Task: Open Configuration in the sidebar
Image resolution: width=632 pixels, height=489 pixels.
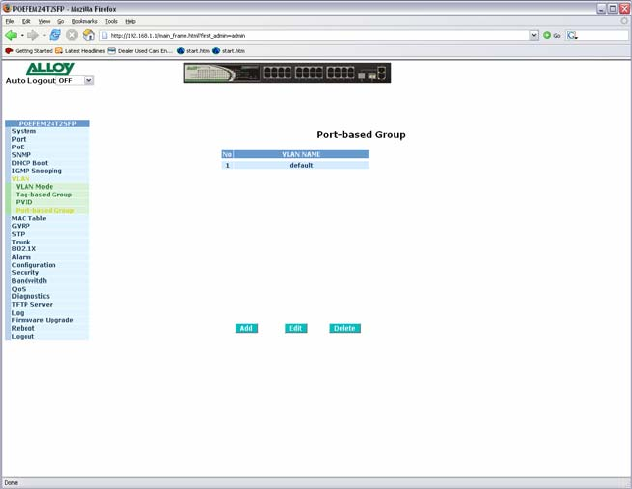Action: point(33,265)
